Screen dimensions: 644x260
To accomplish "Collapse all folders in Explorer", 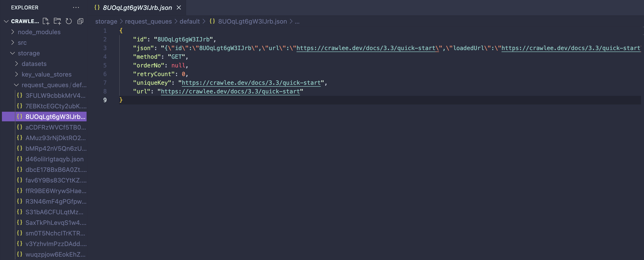I will tap(80, 21).
